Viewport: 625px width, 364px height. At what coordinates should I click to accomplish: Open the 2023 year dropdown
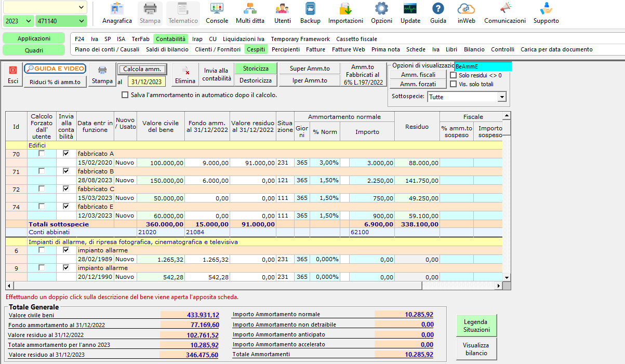[x=29, y=21]
